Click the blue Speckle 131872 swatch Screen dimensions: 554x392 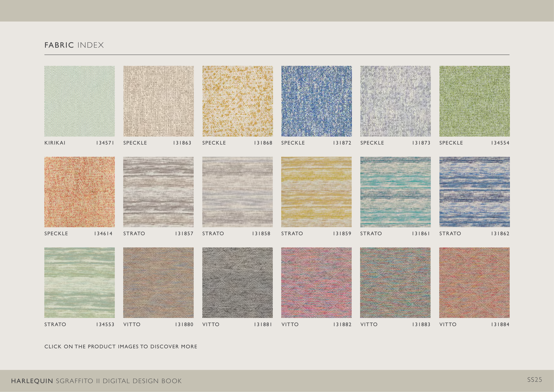316,101
